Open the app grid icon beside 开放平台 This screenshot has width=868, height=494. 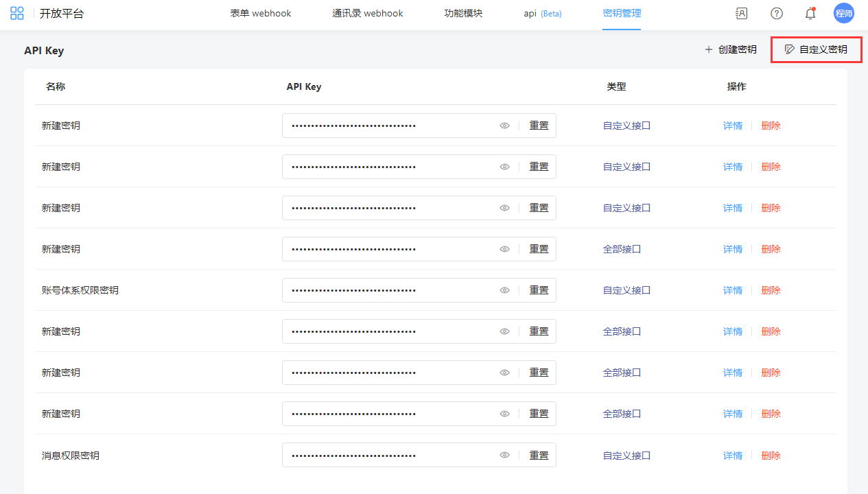(17, 14)
